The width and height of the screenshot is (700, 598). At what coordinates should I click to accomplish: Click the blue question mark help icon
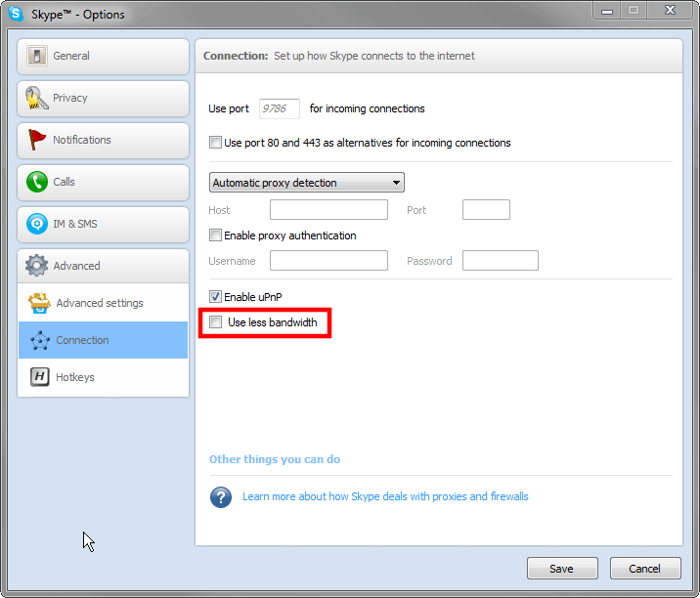[221, 496]
